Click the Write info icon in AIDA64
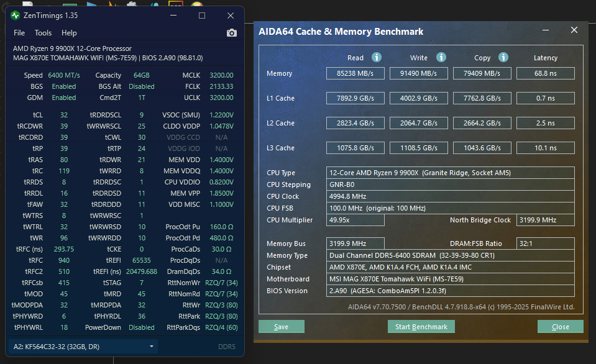Screen dimensions: 596x364 point(441,57)
